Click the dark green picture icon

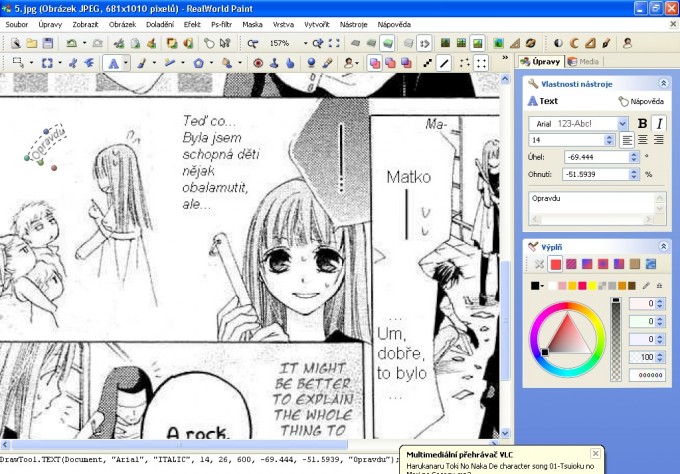445,43
